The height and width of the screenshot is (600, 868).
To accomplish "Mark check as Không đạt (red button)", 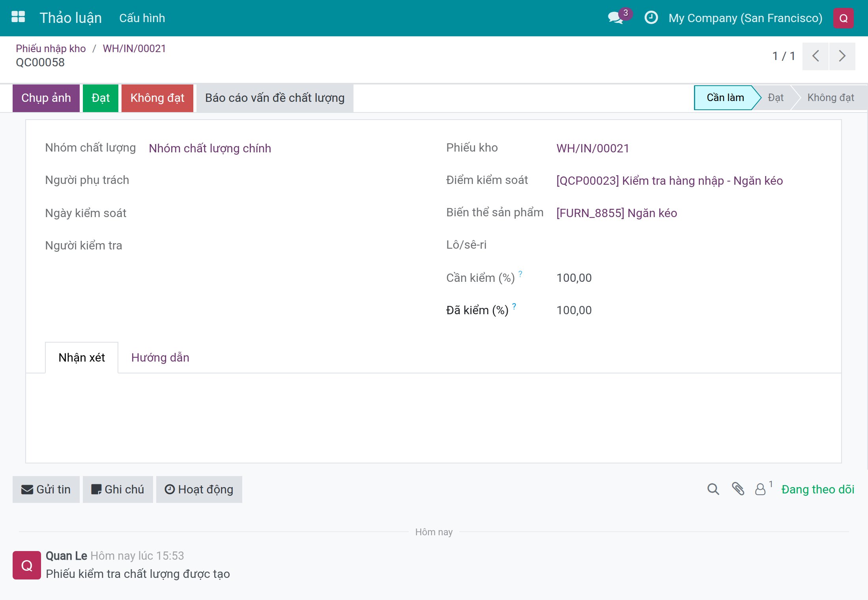I will tap(157, 98).
